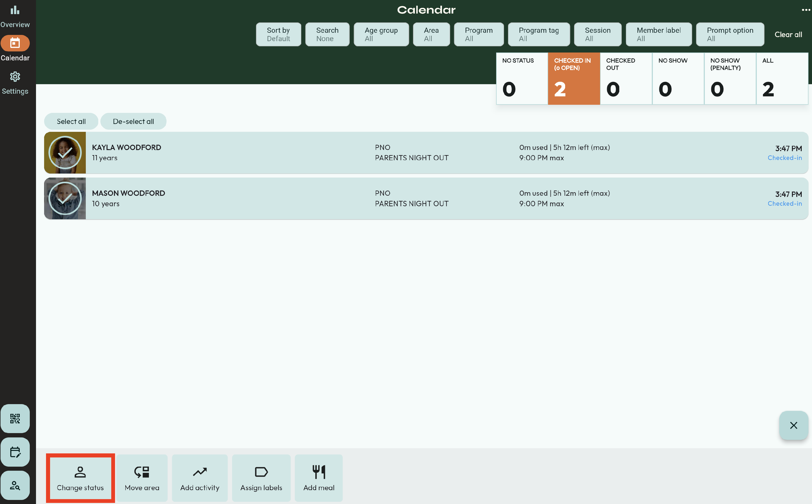Viewport: 812px width, 504px height.
Task: Click the De-select all button
Action: click(x=133, y=121)
